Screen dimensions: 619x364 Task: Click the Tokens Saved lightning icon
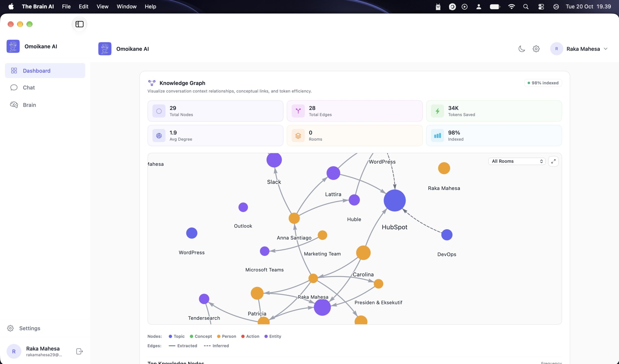pos(437,111)
